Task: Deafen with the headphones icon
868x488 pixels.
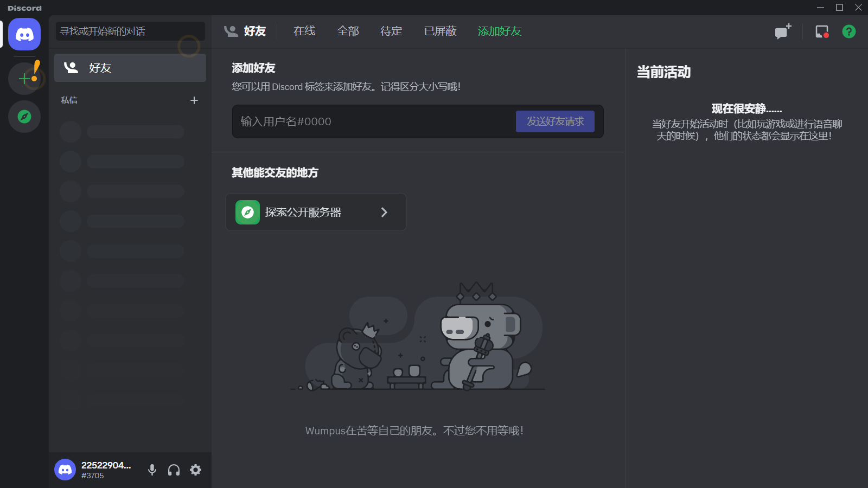Action: 174,470
